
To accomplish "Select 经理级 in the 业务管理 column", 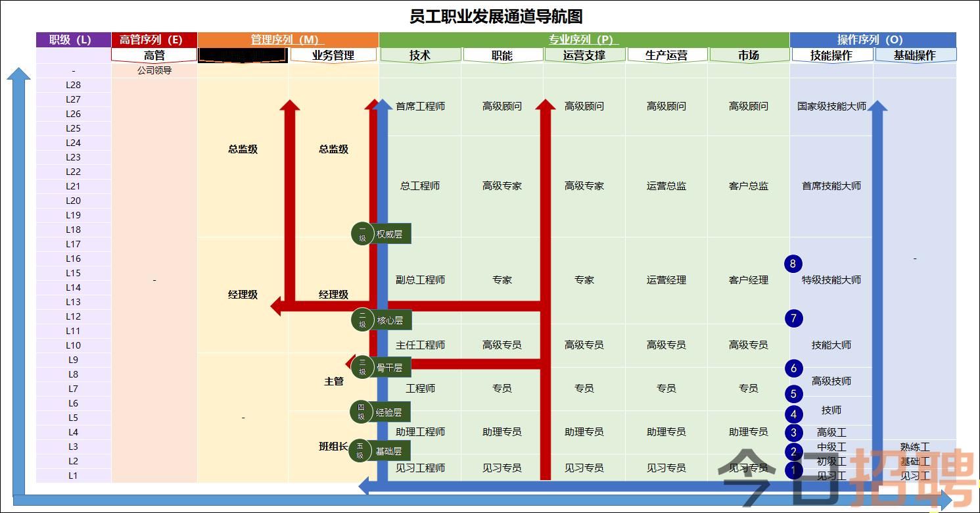I will click(x=333, y=295).
